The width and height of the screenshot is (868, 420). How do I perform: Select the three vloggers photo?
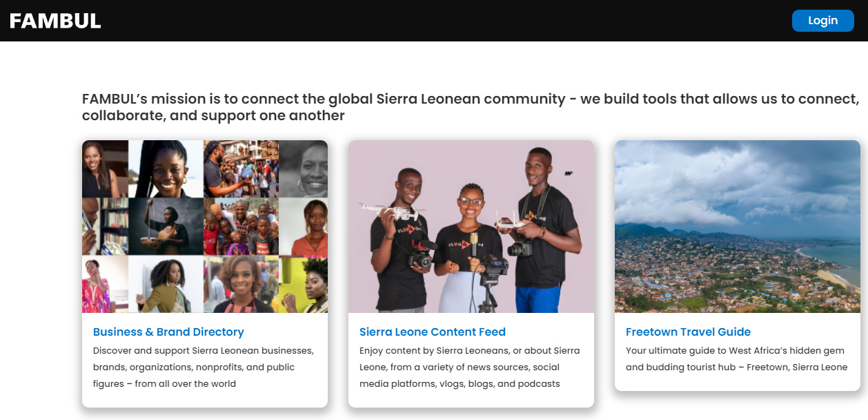[471, 227]
